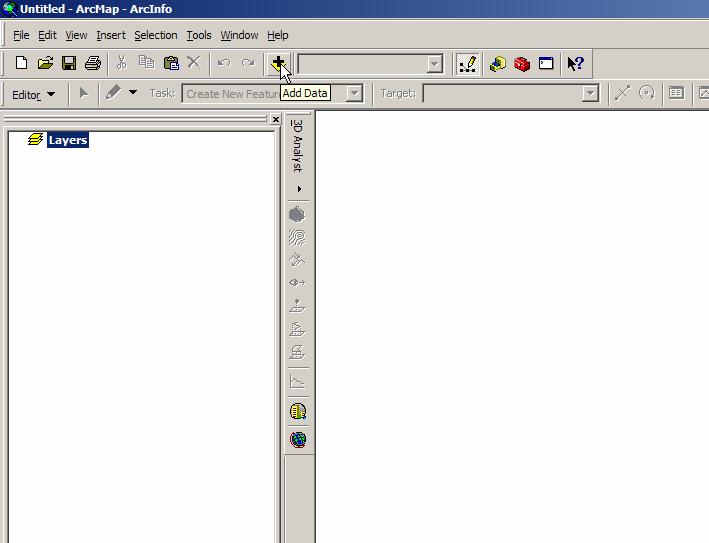Click the Delete X icon
The height and width of the screenshot is (543, 709).
point(194,63)
